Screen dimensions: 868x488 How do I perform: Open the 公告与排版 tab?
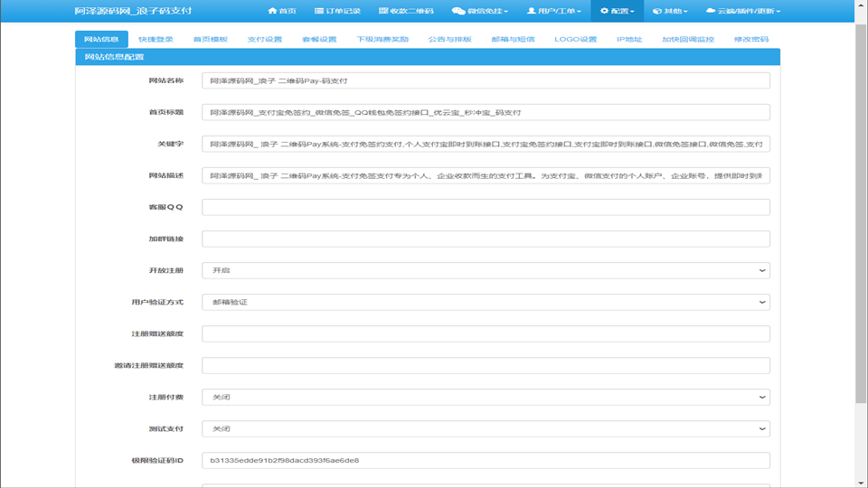(x=450, y=39)
